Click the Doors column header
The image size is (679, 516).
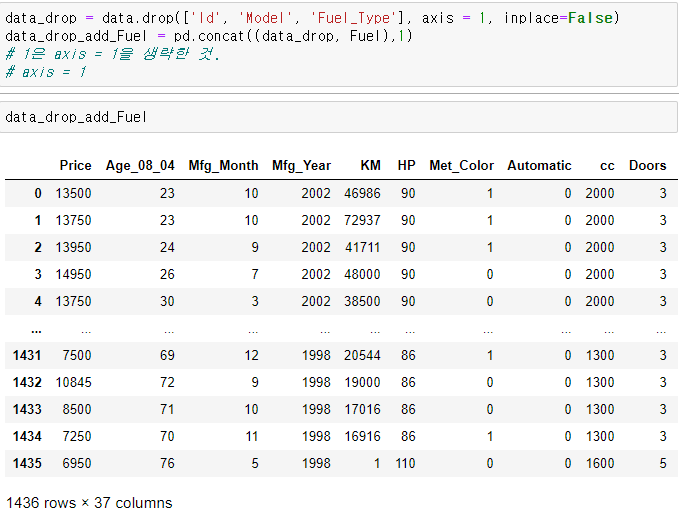pyautogui.click(x=647, y=165)
